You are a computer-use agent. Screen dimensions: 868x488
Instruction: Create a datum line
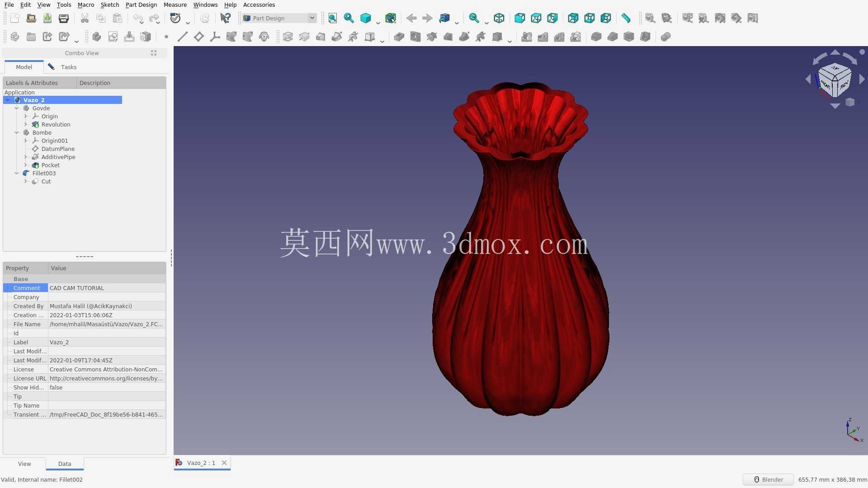coord(183,37)
